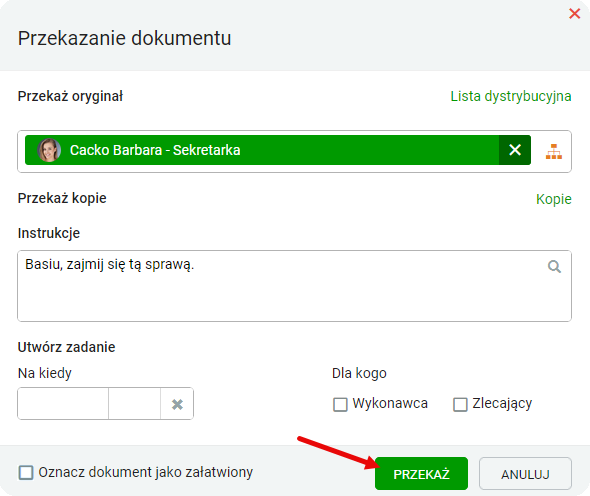Open the organization structure picker icon
Viewport: 590px width, 496px height.
point(554,151)
